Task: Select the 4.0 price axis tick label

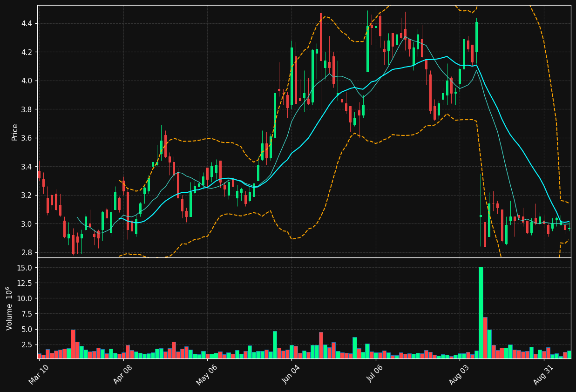Action: 28,81
